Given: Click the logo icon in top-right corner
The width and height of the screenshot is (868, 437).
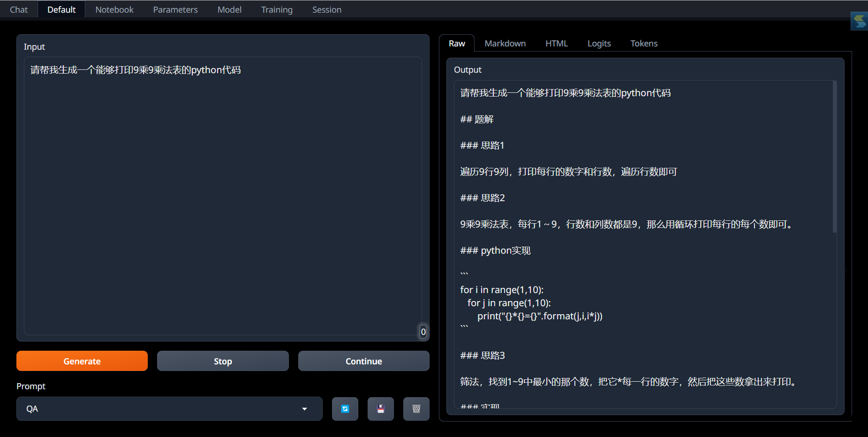Looking at the screenshot, I should coord(859,21).
